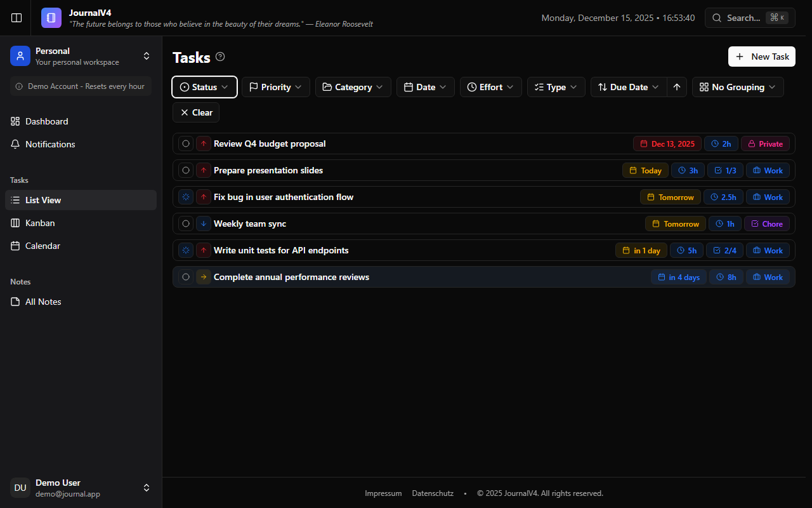Create a task with the New Task button
The width and height of the screenshot is (812, 508).
pyautogui.click(x=761, y=57)
